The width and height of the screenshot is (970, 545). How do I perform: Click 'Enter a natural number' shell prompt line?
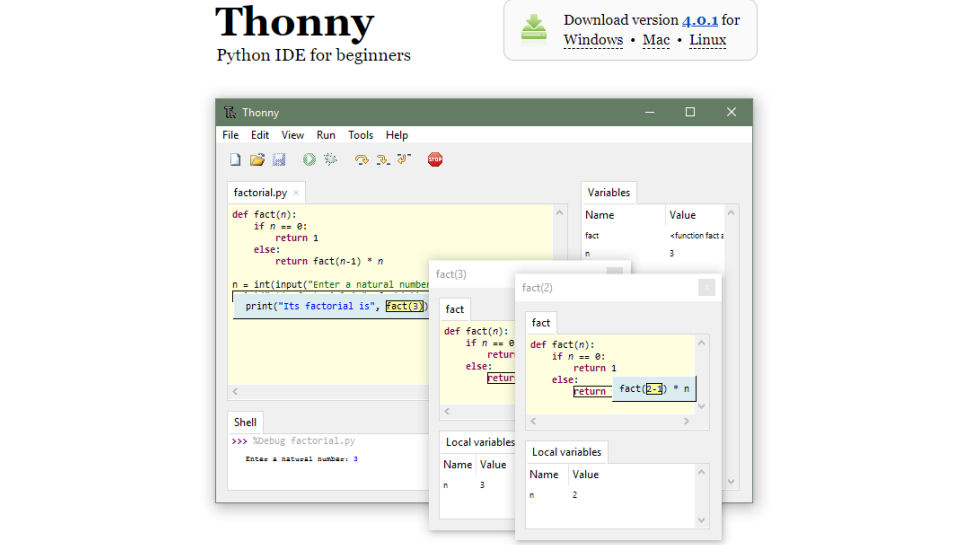(301, 459)
